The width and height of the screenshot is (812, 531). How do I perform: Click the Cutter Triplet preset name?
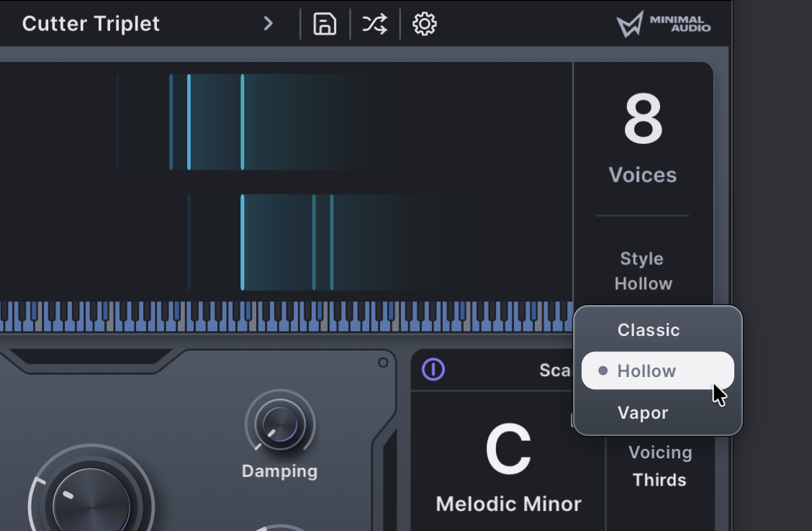(91, 24)
